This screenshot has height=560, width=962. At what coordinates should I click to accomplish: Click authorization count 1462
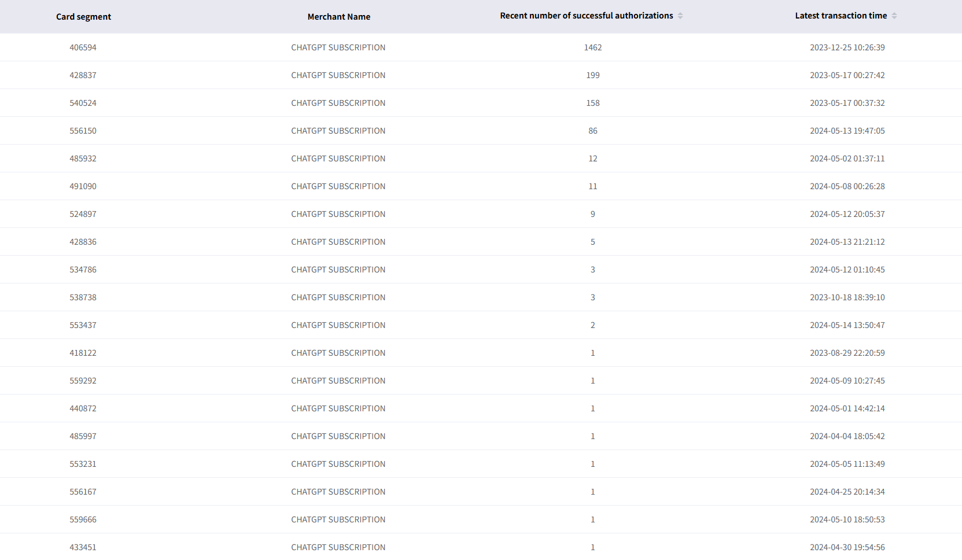pos(592,47)
